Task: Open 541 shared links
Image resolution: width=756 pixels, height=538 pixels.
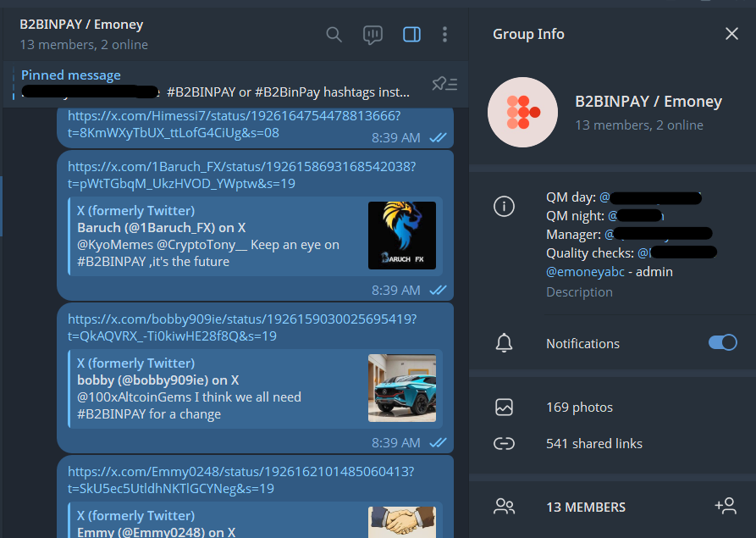Action: pos(594,443)
